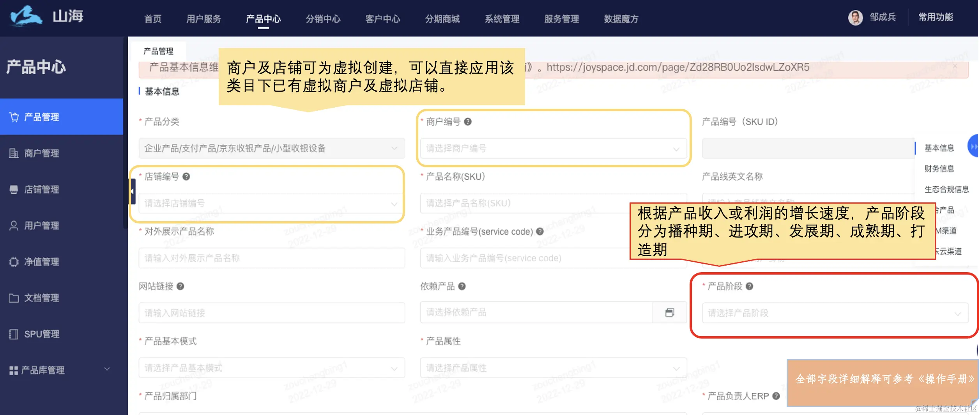Switch to the 财务信息 tab on the right
This screenshot has height=415, width=980.
click(x=939, y=168)
